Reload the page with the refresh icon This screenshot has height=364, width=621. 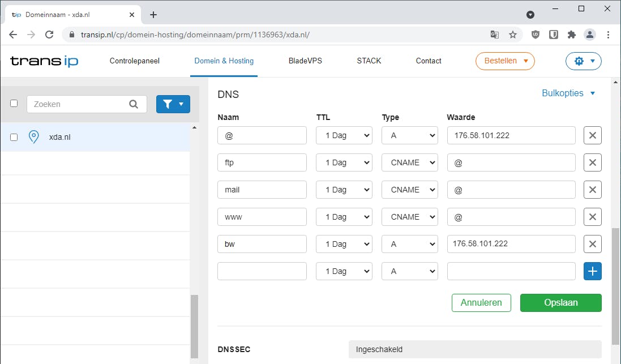49,35
